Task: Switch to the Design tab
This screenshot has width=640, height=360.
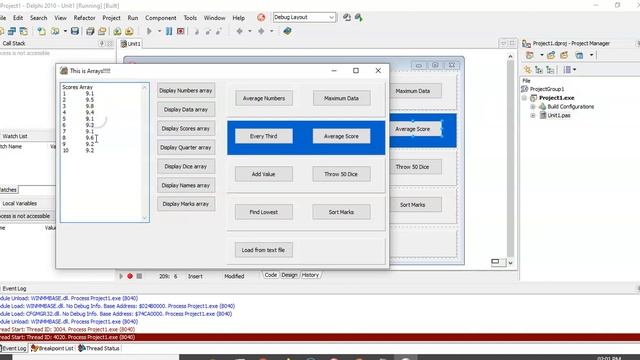Action: 289,275
